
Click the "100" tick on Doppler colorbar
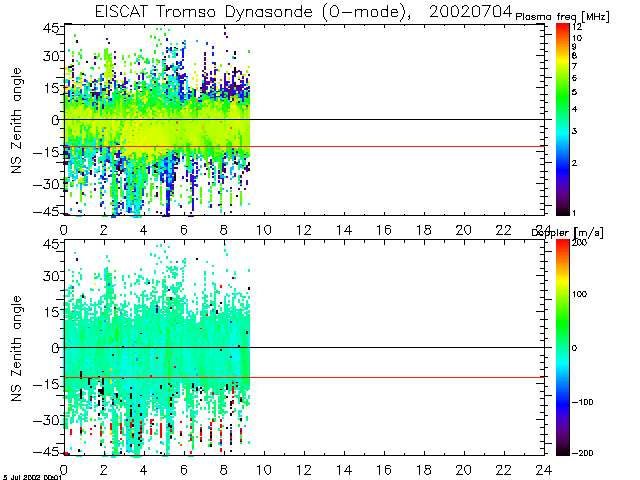(579, 294)
